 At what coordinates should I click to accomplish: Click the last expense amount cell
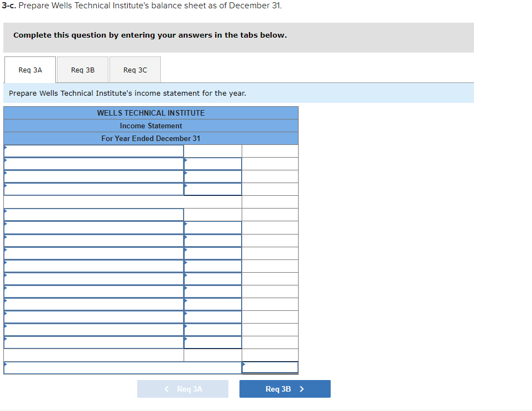point(213,342)
